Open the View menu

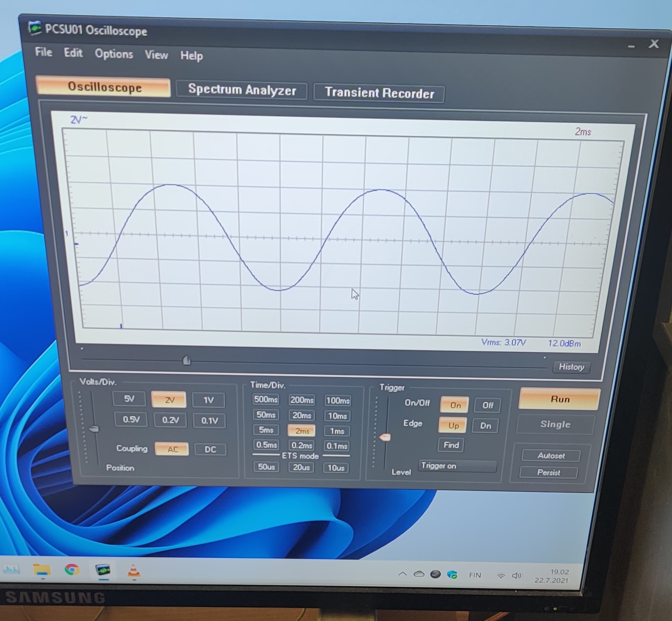point(156,55)
